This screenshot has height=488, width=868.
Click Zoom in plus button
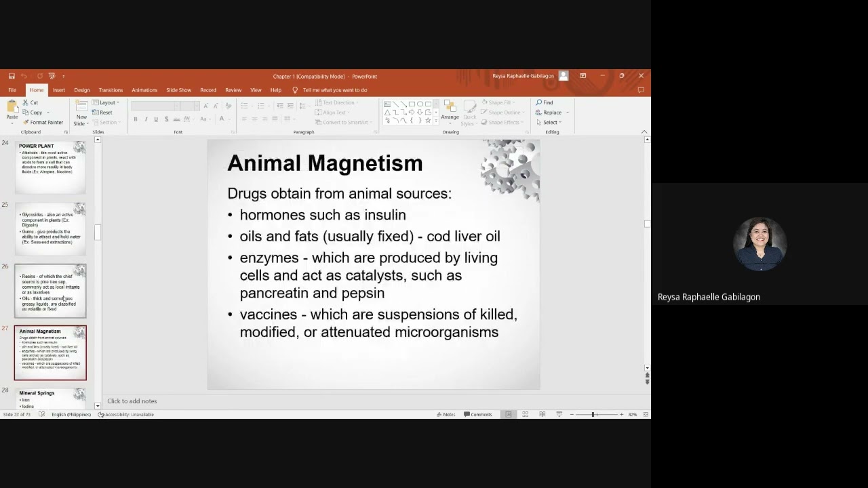coord(621,414)
